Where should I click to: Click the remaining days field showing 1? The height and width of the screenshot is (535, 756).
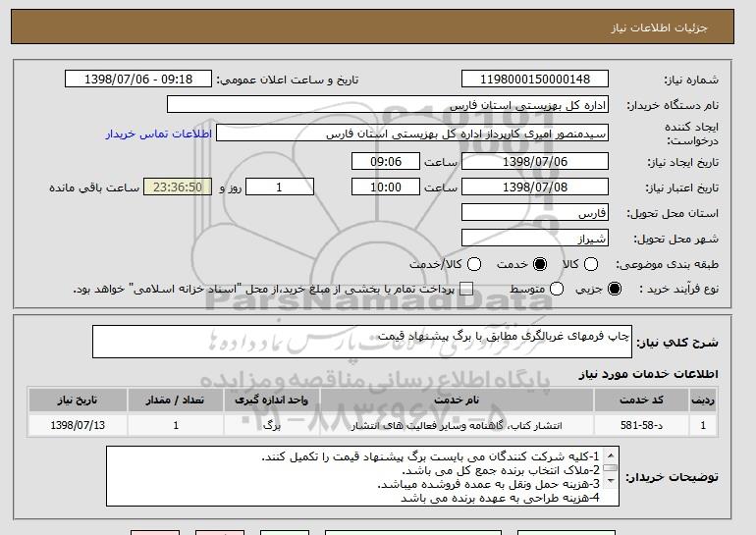tap(280, 187)
